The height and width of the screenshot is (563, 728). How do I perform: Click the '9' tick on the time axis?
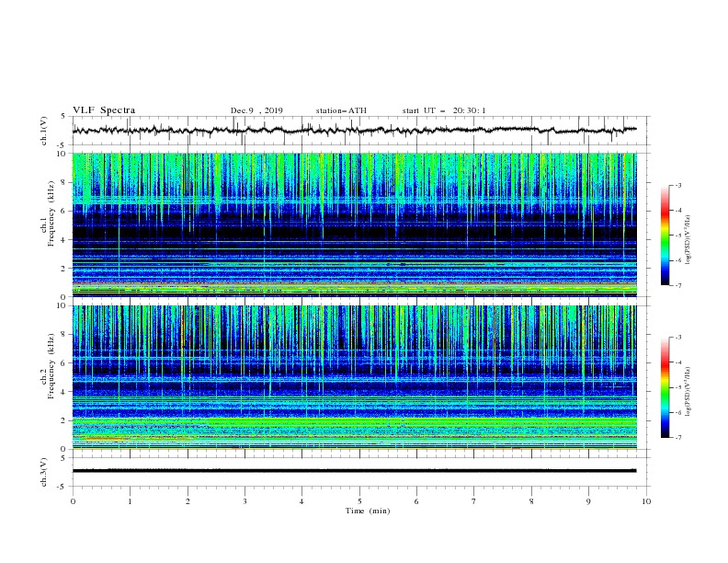[588, 501]
